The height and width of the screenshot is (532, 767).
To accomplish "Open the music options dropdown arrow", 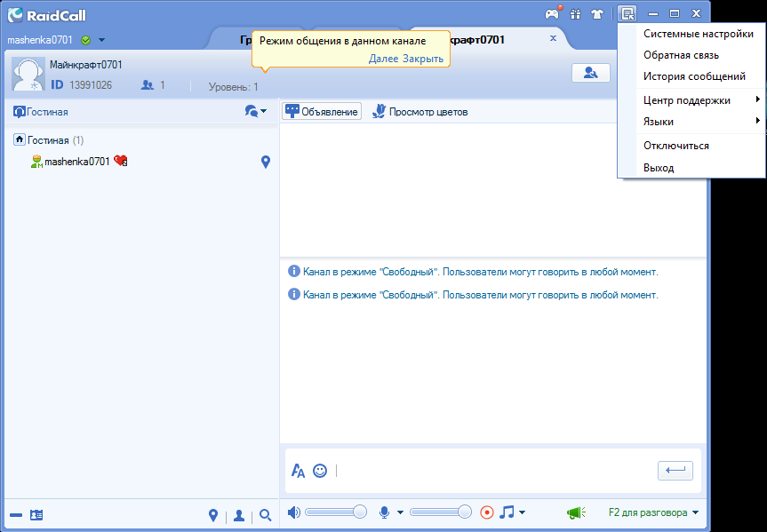I will pos(522,512).
